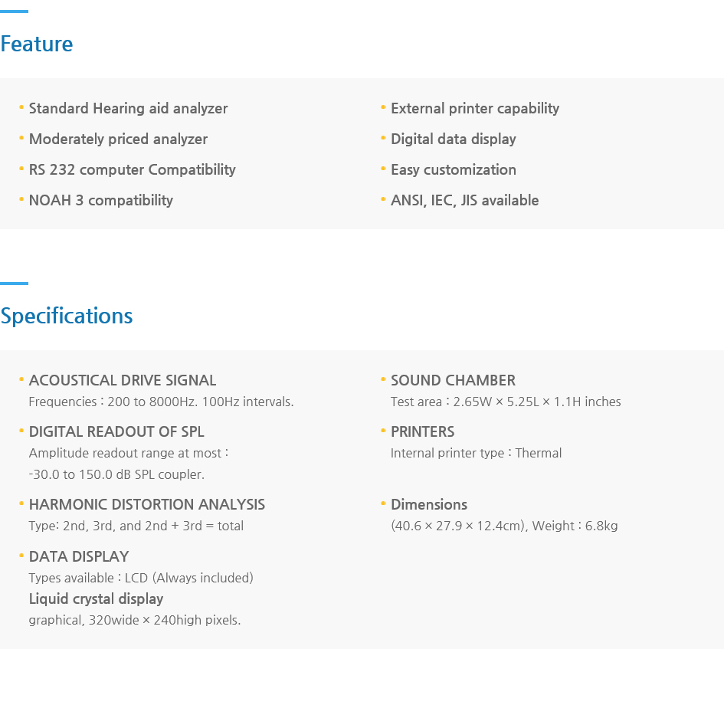Select the Easy customization entry
The height and width of the screenshot is (728, 724).
[x=454, y=169]
